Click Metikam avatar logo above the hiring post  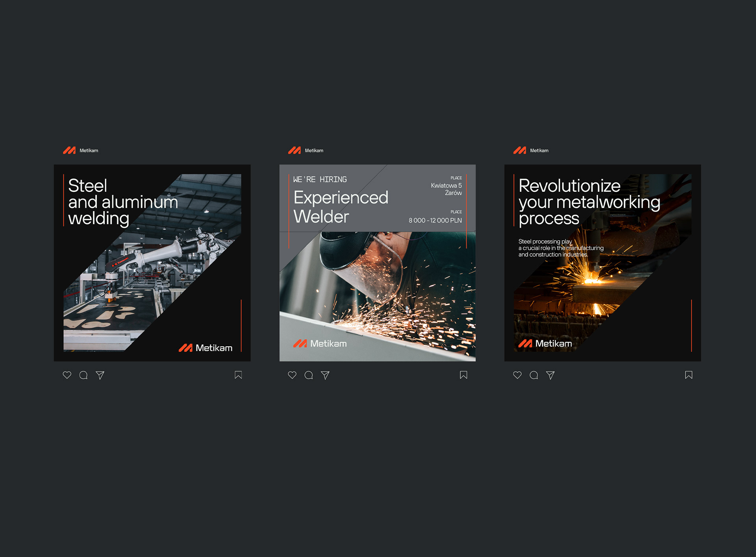point(295,150)
